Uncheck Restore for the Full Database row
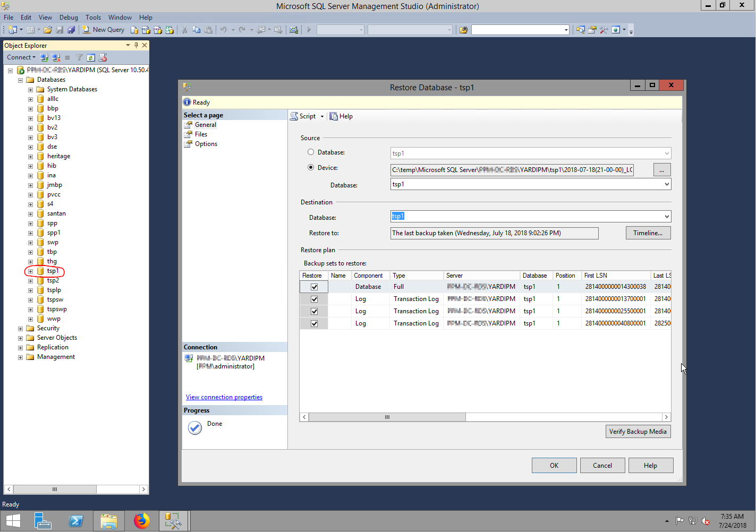The height and width of the screenshot is (532, 756). coord(314,287)
